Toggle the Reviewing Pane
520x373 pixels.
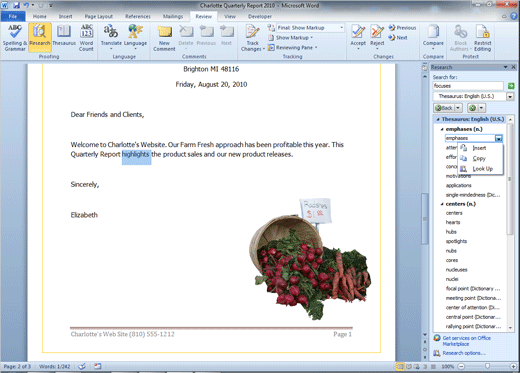click(293, 48)
